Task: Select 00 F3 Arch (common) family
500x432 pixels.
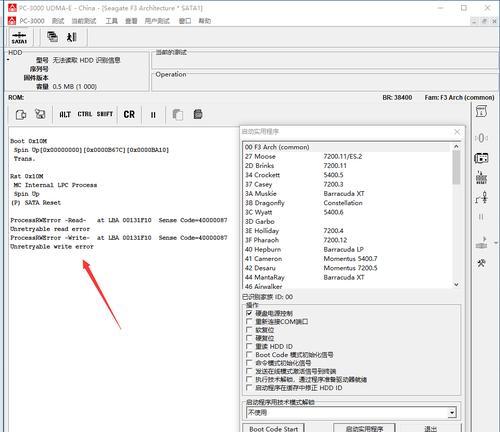Action: [347, 147]
